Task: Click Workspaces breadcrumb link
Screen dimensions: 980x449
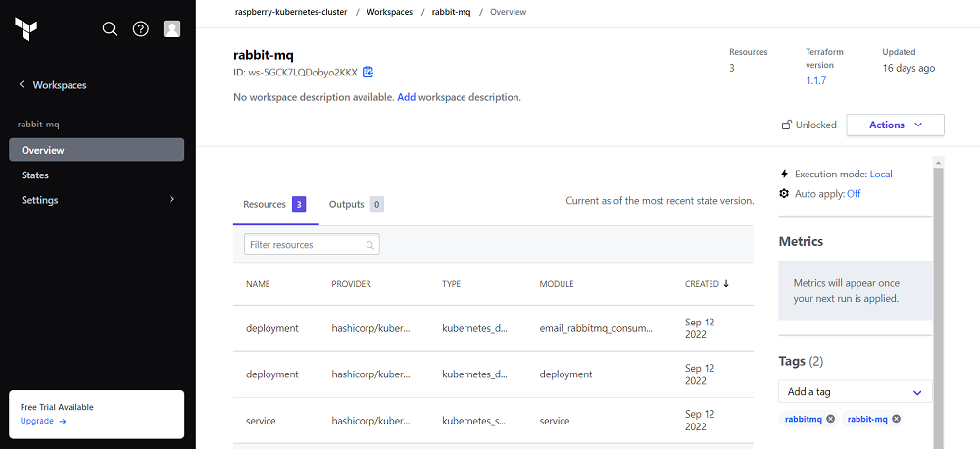Action: pyautogui.click(x=389, y=12)
